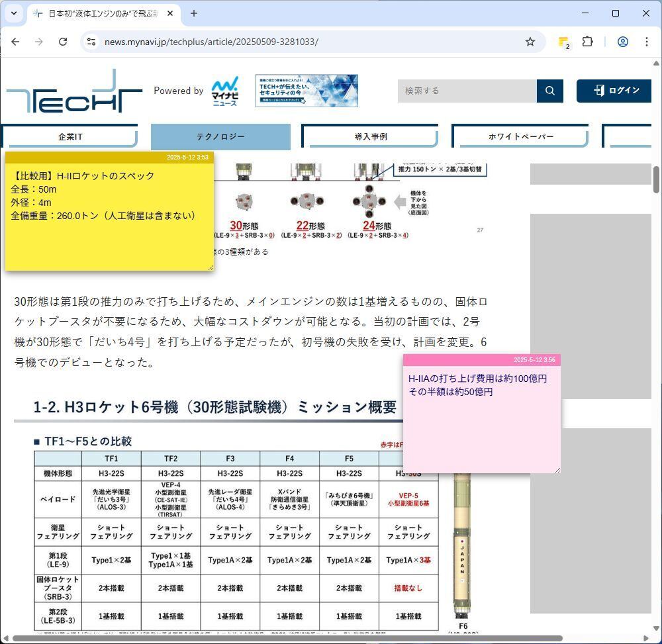Click the 1-2. H3ロケット6号機 slide heading
Screen dimensions: 662x644
click(214, 407)
